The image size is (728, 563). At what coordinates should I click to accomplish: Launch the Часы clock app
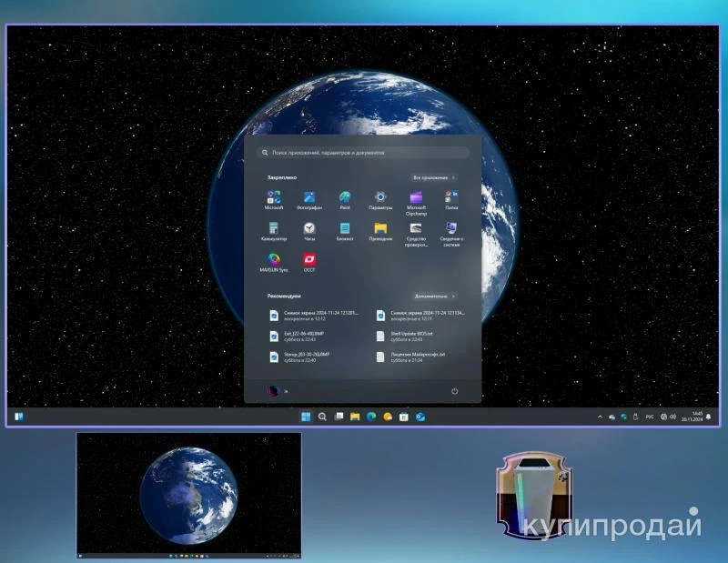309,229
